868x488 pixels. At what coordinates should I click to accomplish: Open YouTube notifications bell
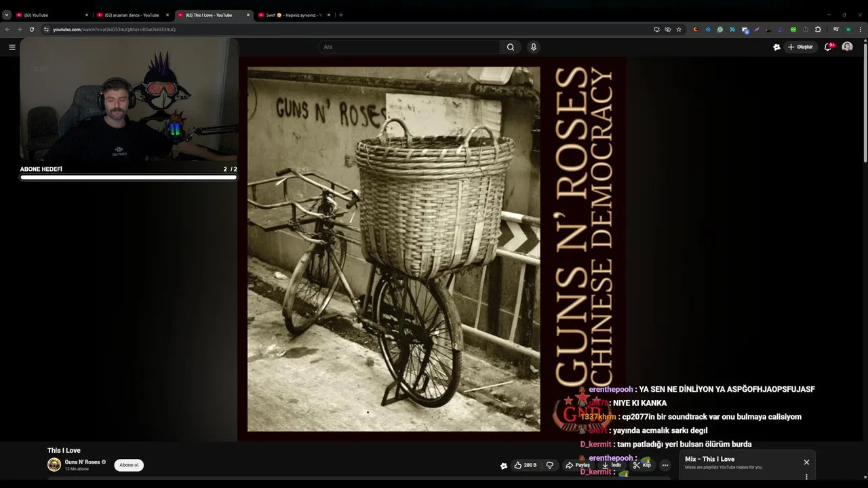tap(828, 47)
